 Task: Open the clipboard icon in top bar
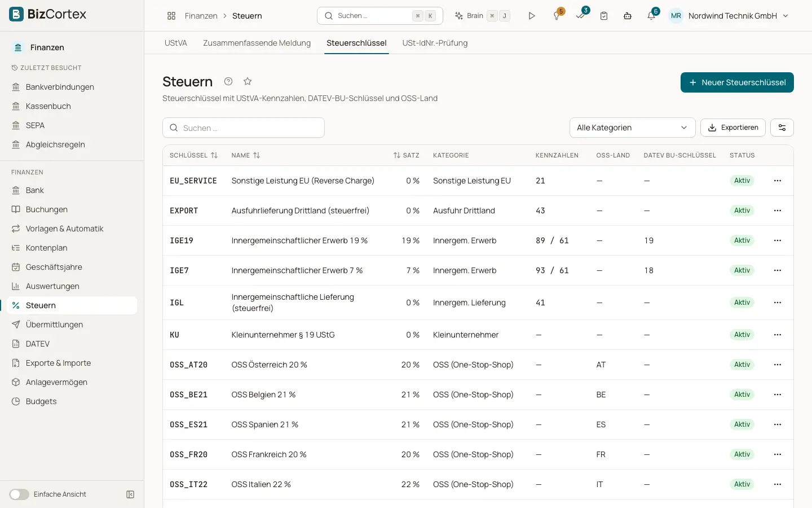click(604, 16)
